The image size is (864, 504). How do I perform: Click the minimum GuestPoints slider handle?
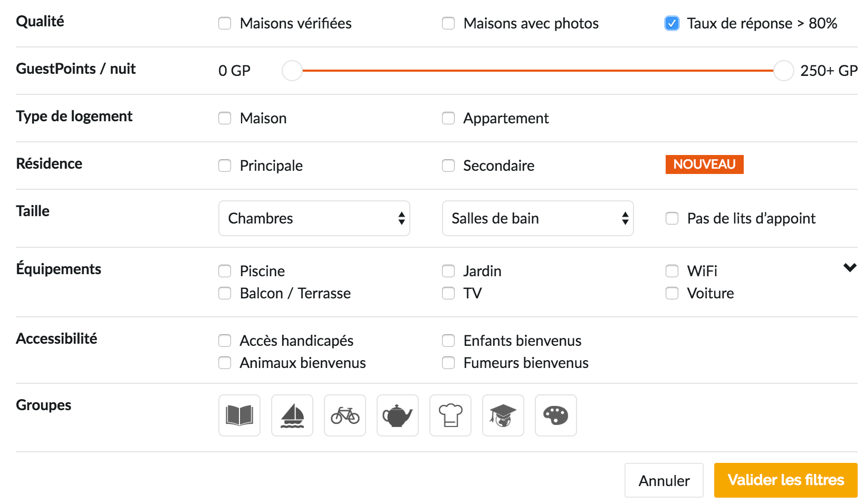click(292, 71)
